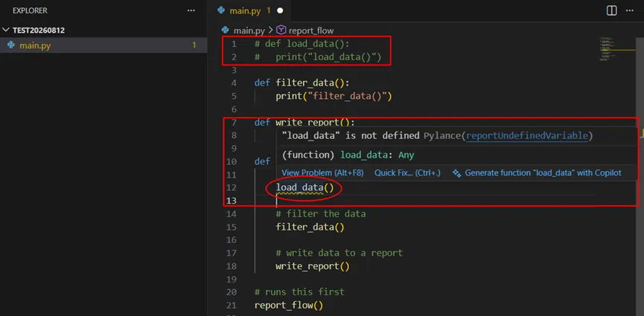Click the Copilot sparkle icon in hover
The width and height of the screenshot is (644, 316).
click(456, 173)
